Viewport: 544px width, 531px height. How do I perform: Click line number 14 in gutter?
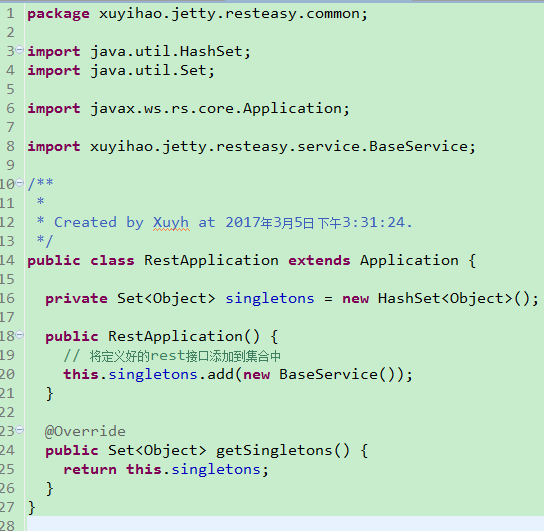tap(8, 260)
